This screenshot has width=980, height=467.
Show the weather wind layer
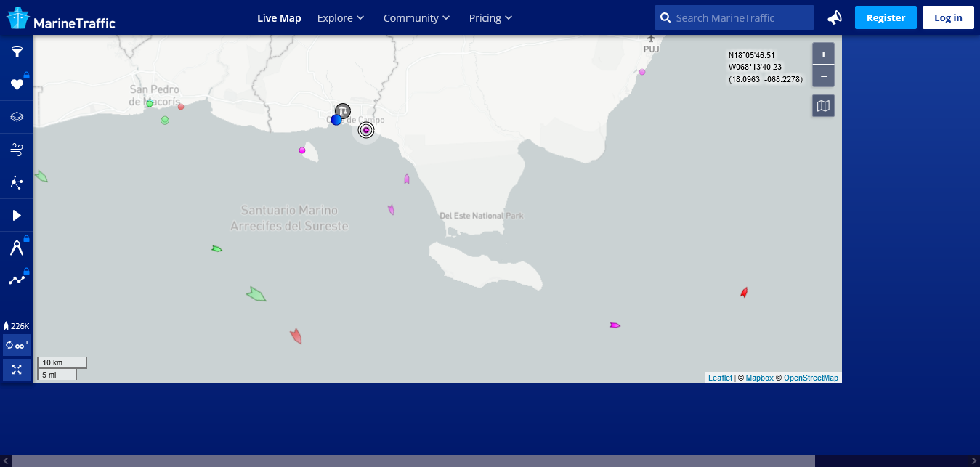pos(17,150)
